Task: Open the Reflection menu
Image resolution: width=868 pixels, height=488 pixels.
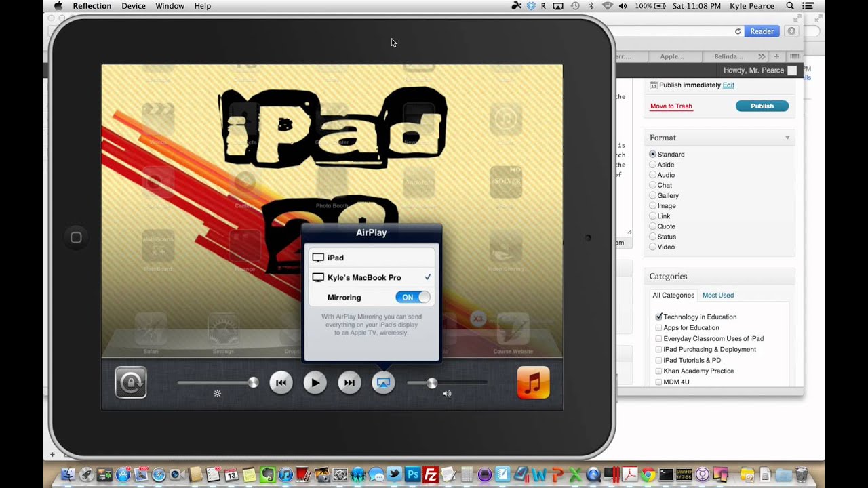Action: click(x=92, y=6)
